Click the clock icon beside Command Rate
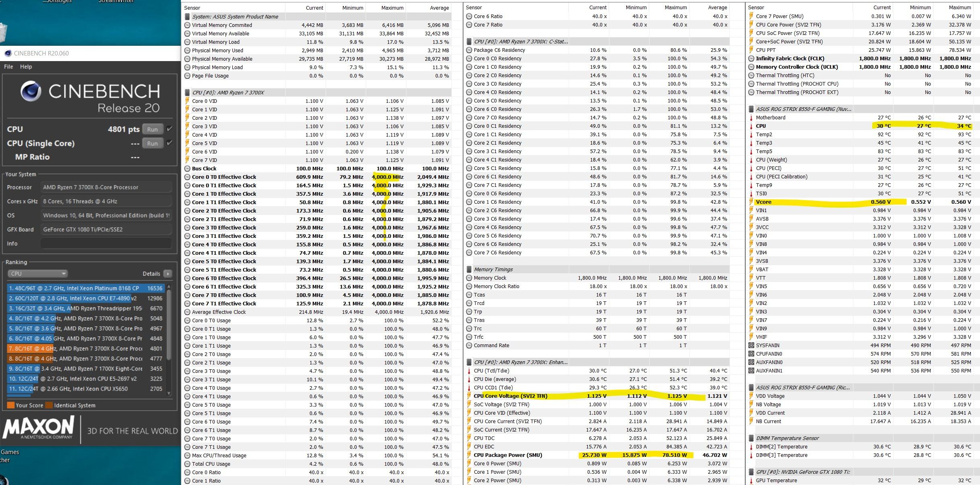 pyautogui.click(x=469, y=345)
